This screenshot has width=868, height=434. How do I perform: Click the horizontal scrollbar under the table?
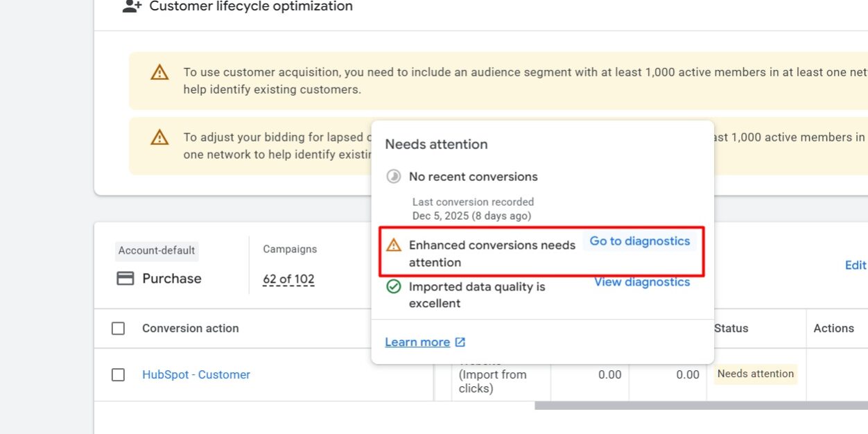pyautogui.click(x=700, y=406)
